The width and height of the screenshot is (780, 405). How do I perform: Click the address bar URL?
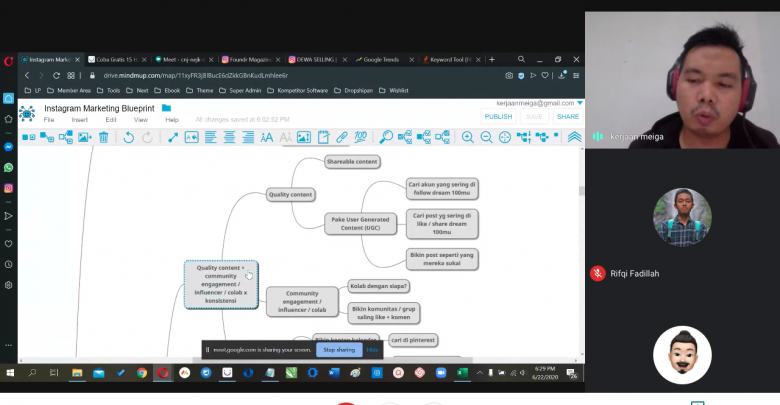point(195,76)
